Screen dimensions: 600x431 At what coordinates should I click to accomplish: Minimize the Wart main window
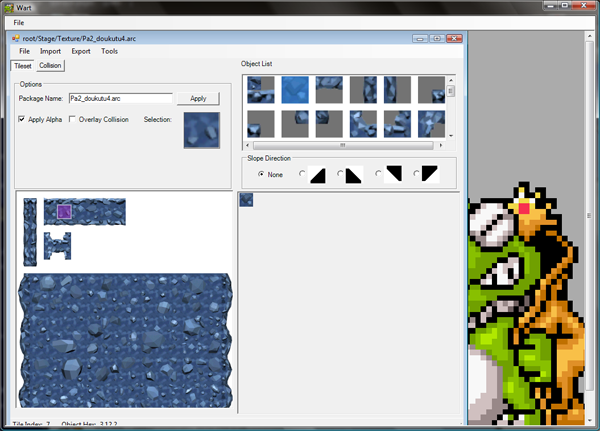[x=550, y=5]
